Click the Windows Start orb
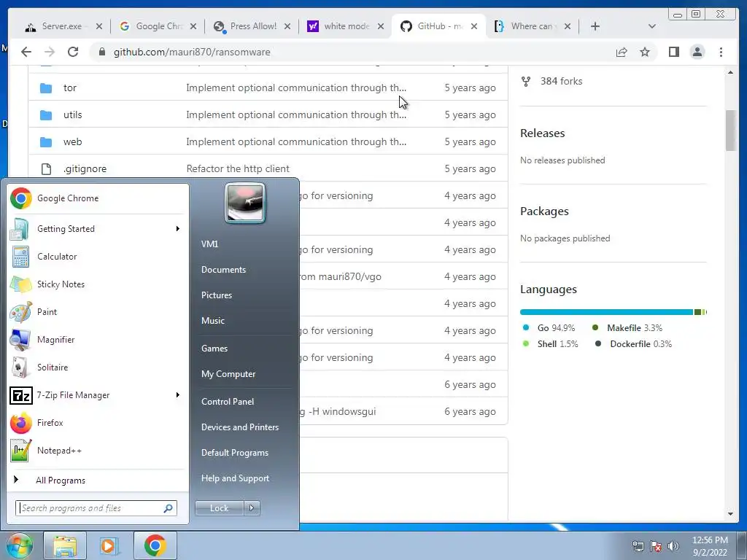 tap(20, 545)
